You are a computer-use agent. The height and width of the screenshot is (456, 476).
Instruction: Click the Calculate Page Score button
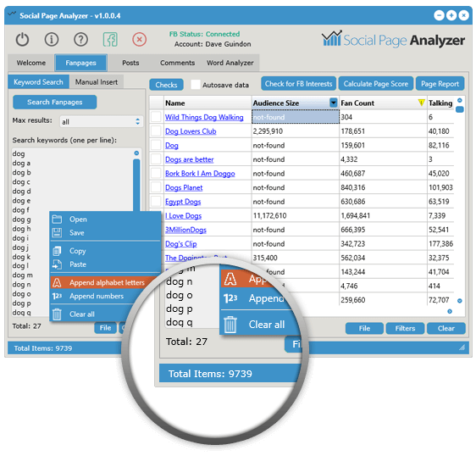[x=376, y=84]
